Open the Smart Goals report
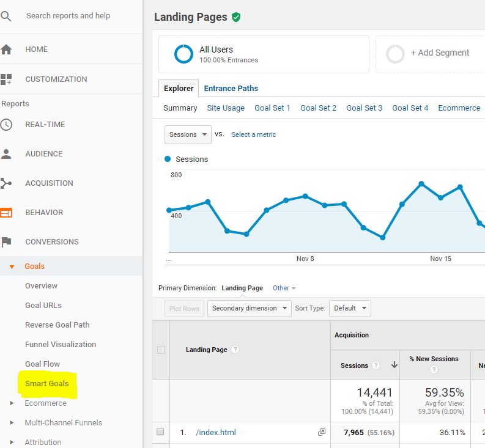The width and height of the screenshot is (485, 448). coord(47,384)
